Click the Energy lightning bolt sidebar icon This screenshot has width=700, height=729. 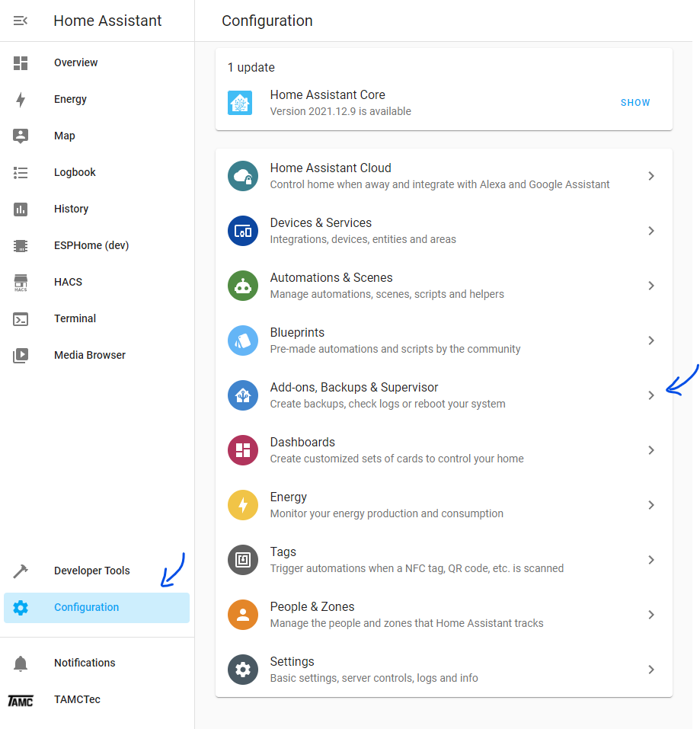(21, 100)
